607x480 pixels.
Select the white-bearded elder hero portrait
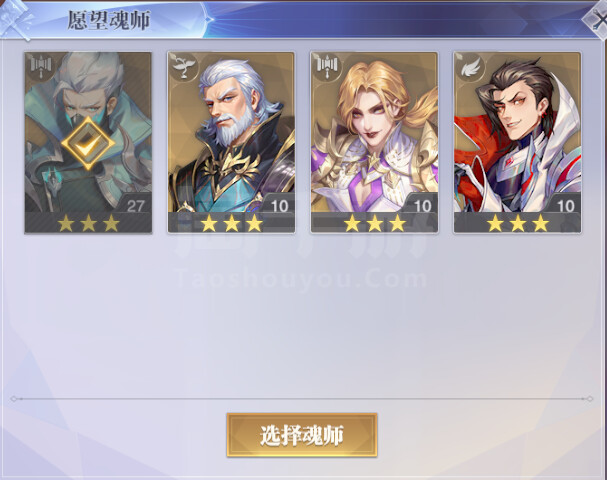point(231,132)
